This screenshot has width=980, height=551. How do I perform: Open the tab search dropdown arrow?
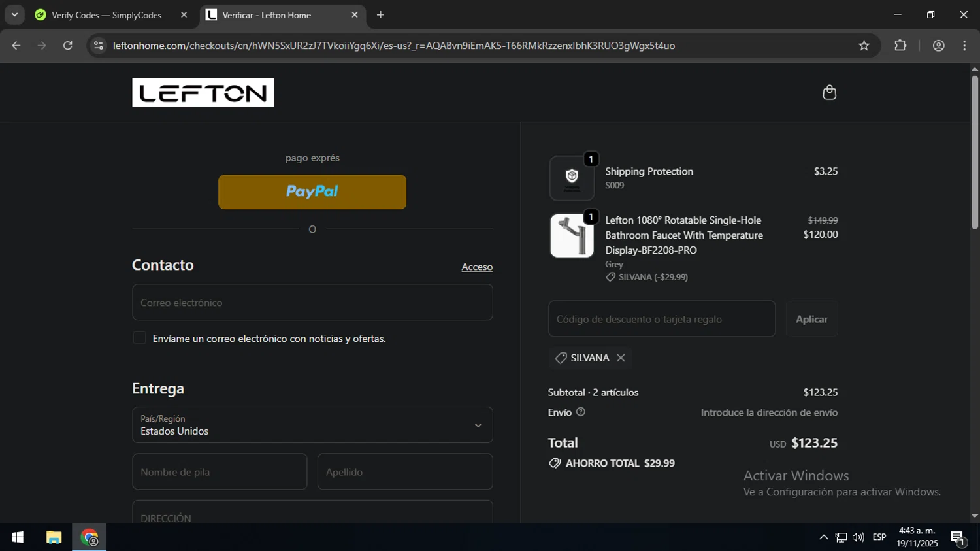tap(14, 15)
